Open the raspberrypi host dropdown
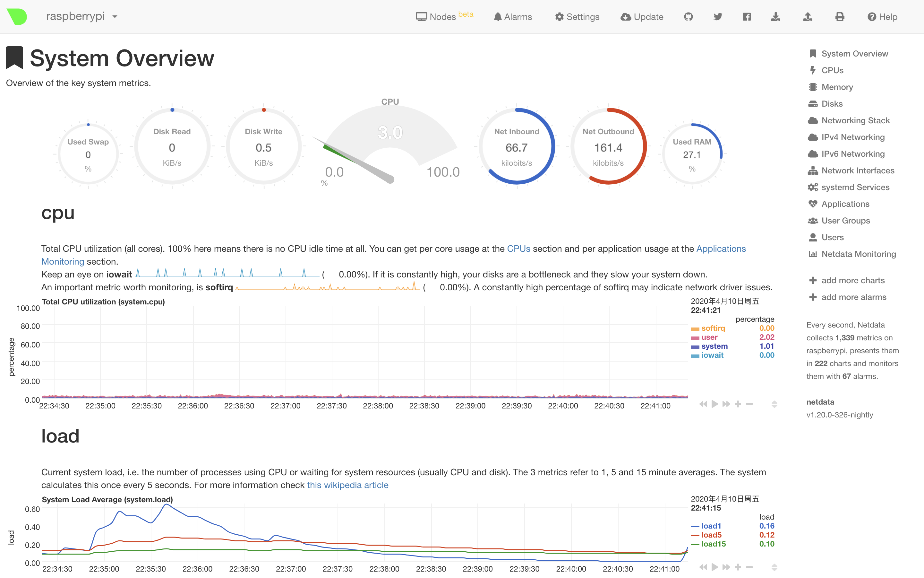Viewport: 924px width, 578px height. pyautogui.click(x=82, y=16)
